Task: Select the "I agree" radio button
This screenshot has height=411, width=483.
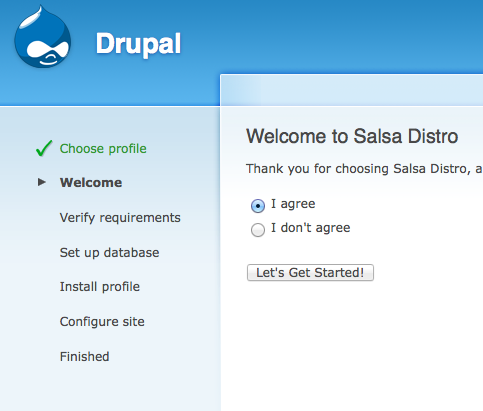Action: click(x=258, y=205)
